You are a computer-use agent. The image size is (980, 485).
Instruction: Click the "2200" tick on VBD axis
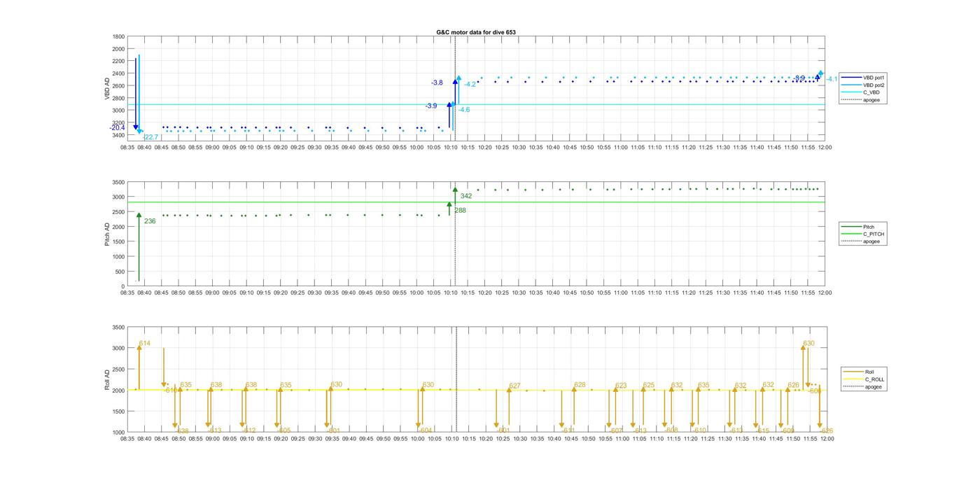pyautogui.click(x=119, y=61)
